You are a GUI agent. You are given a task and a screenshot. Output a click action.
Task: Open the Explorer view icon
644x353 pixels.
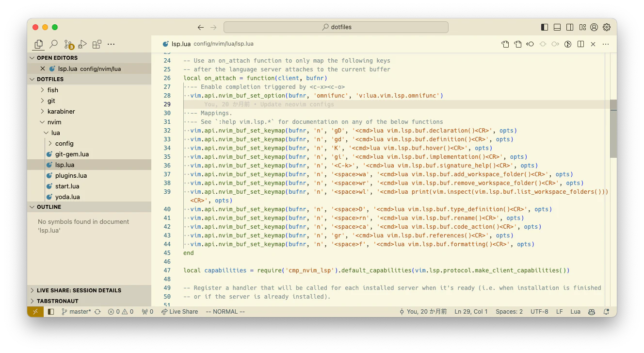(38, 44)
